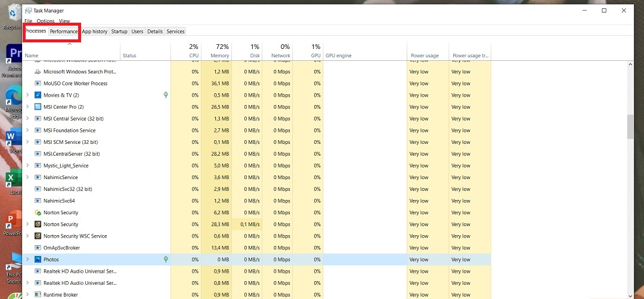Sort by the GPU column header
644x299 pixels.
click(x=308, y=51)
